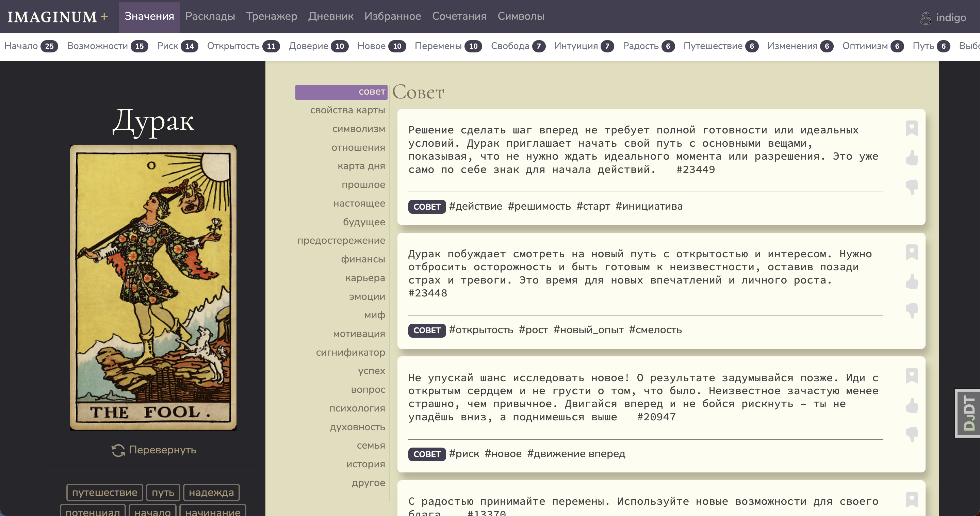Bookmark the advice card #13370

click(x=912, y=499)
